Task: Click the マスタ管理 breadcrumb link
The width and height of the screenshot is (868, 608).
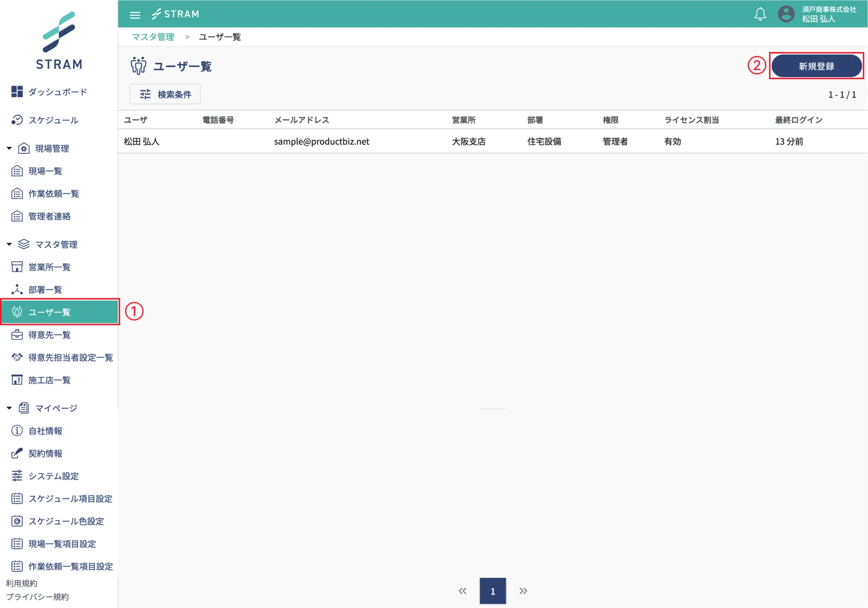Action: 153,37
